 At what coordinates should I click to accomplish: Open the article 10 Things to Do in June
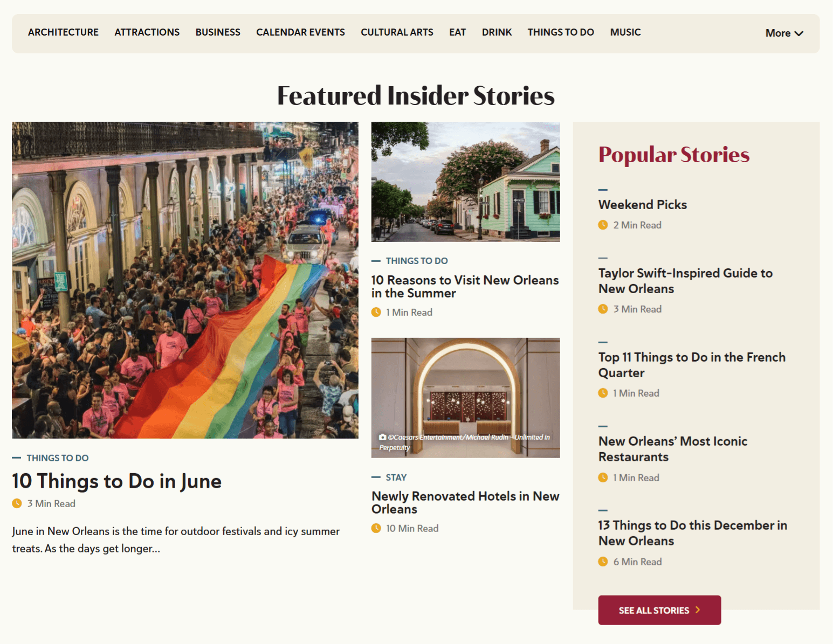click(x=116, y=481)
